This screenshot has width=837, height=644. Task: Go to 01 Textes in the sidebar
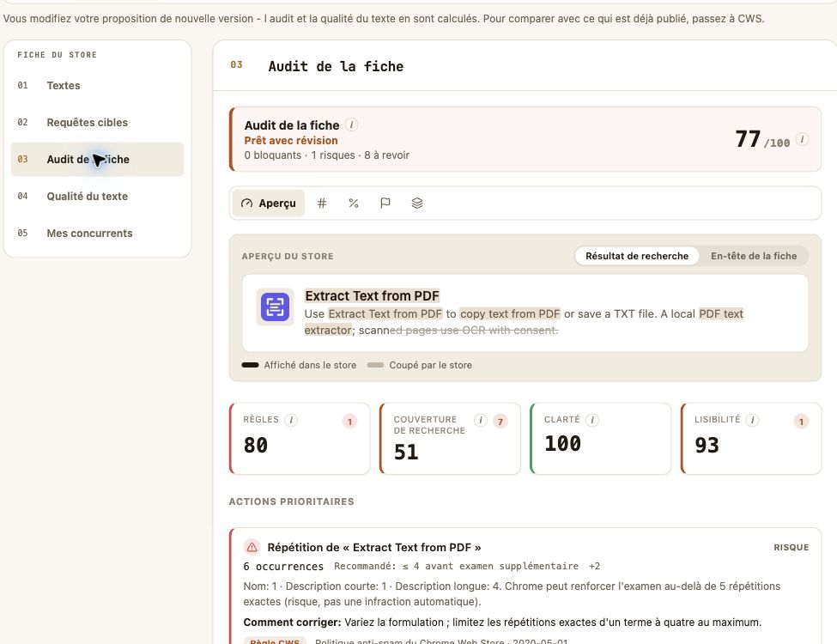coord(97,86)
